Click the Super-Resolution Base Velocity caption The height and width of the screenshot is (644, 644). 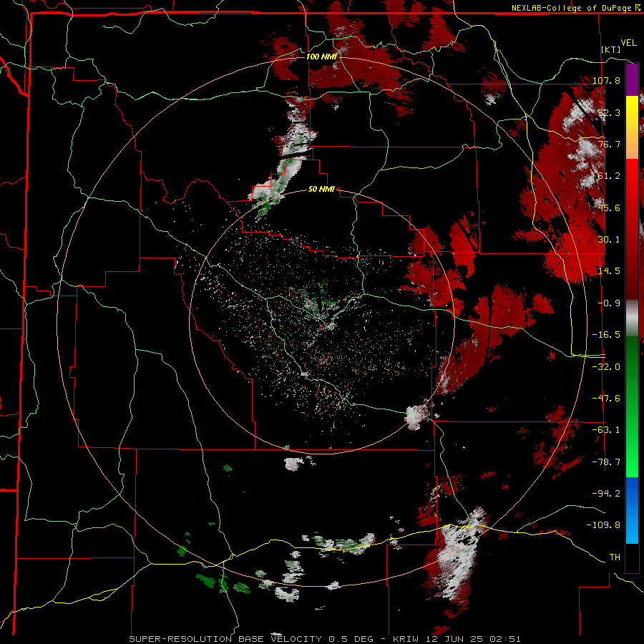(325, 639)
